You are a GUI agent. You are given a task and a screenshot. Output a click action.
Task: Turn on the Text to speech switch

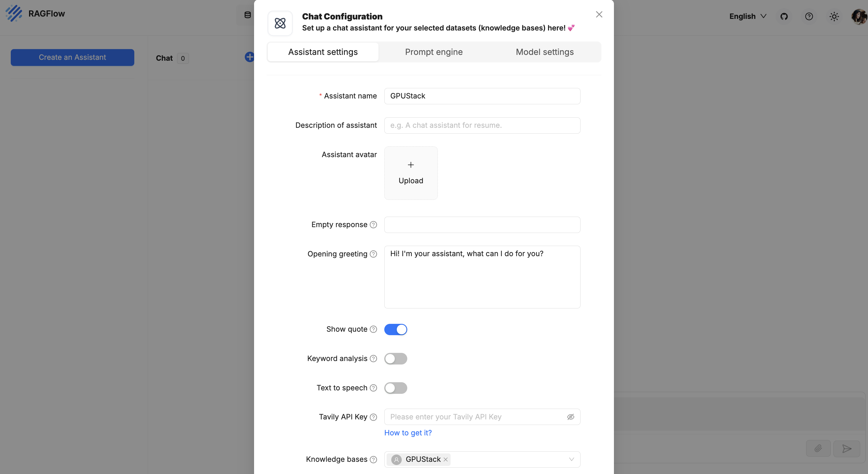(x=396, y=388)
